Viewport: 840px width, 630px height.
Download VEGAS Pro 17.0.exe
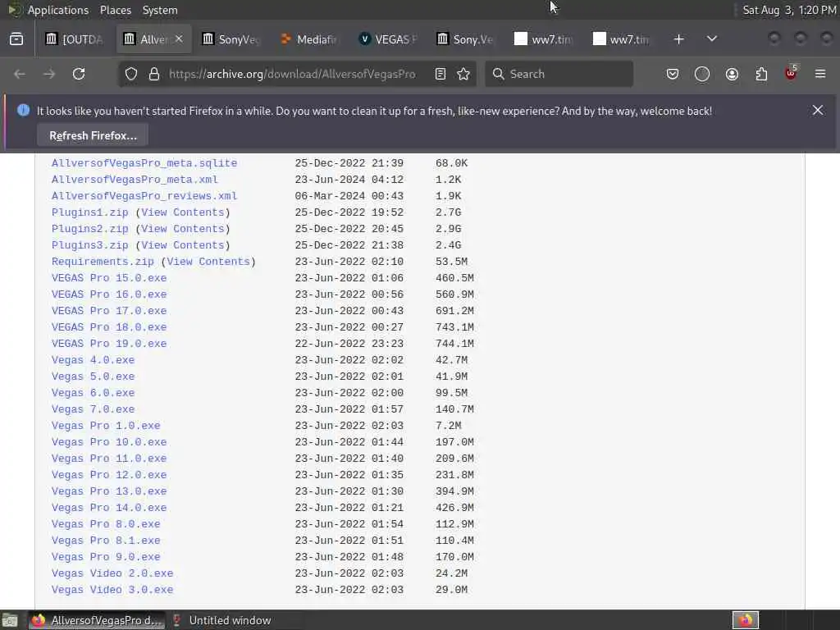tap(109, 311)
